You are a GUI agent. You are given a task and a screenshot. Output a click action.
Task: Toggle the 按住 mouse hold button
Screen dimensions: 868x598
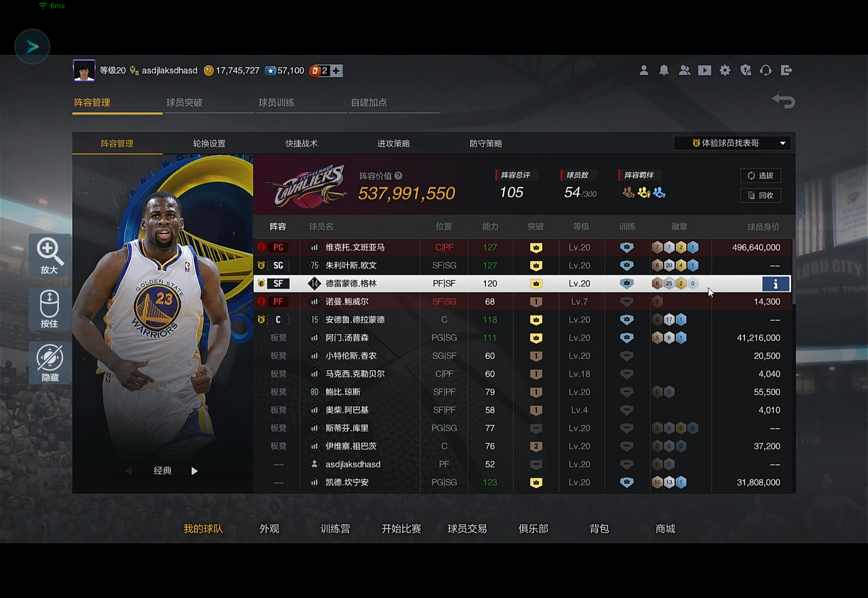[50, 309]
